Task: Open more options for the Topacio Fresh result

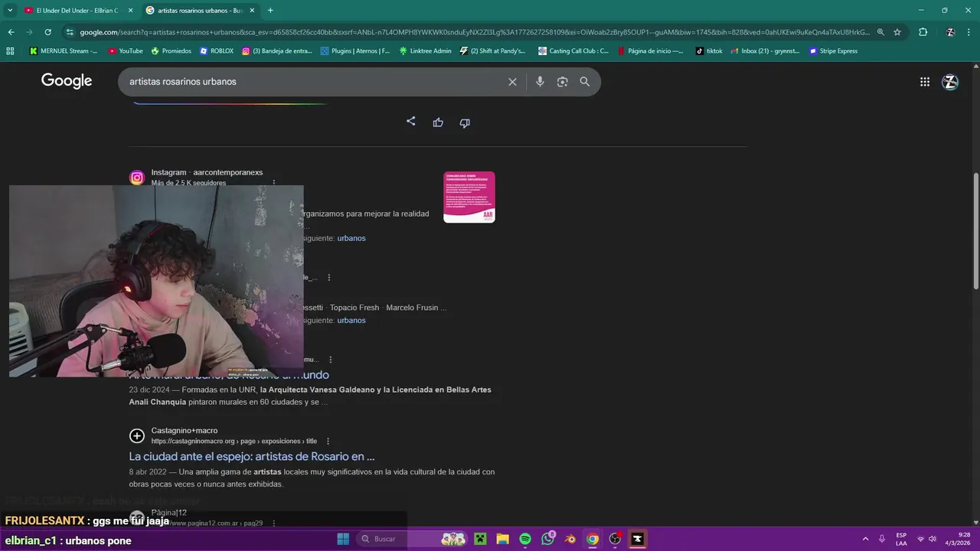Action: tap(329, 278)
